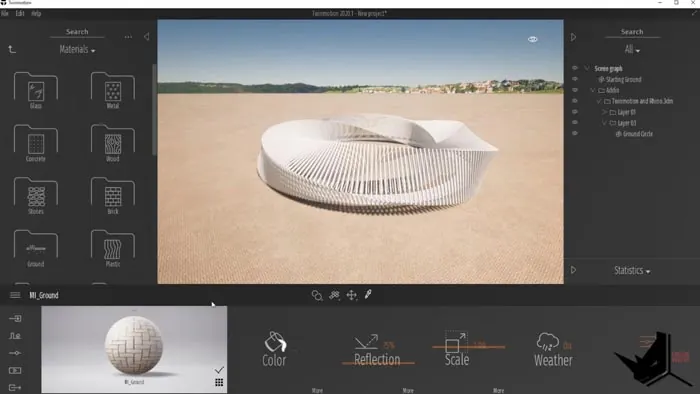The width and height of the screenshot is (700, 394).
Task: Open the All filter dropdown
Action: (632, 50)
